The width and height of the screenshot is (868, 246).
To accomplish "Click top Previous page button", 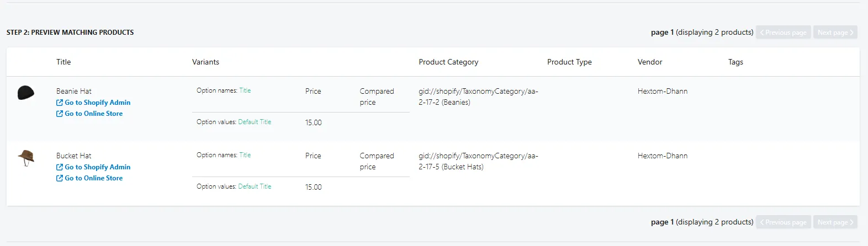I will pos(784,33).
